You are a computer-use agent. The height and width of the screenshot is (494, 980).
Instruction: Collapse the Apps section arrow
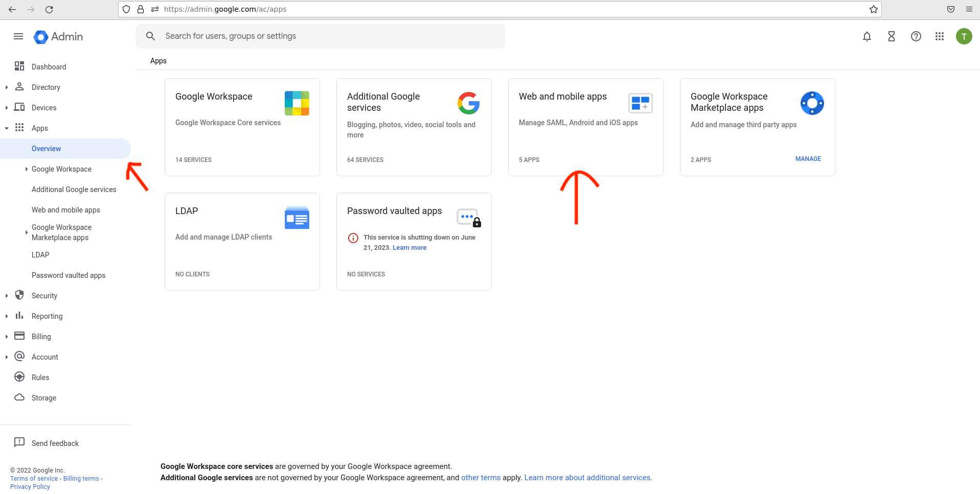tap(7, 128)
